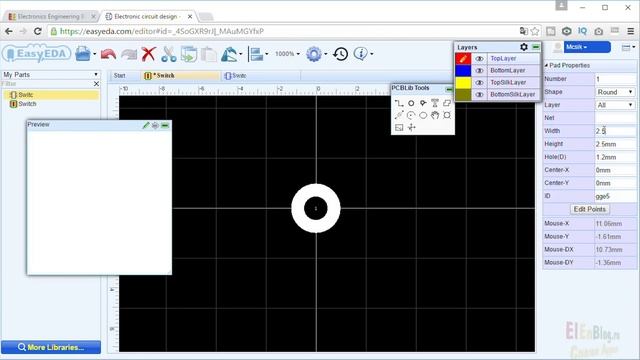Image resolution: width=640 pixels, height=360 pixels.
Task: Click the yellow TopSilkLayer color swatch
Action: pyautogui.click(x=463, y=82)
